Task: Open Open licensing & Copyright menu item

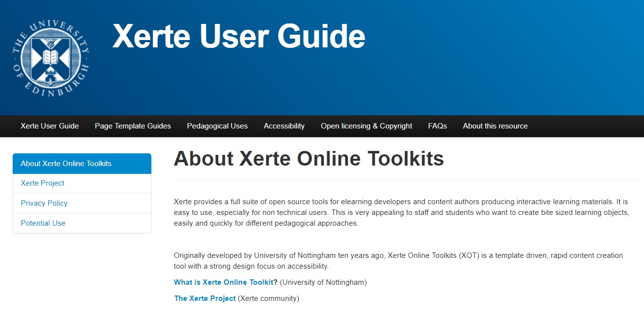Action: coord(367,126)
